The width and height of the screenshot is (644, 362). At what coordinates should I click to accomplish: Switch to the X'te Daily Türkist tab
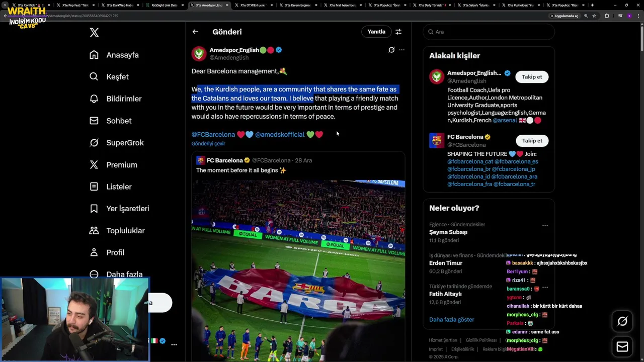[431, 5]
